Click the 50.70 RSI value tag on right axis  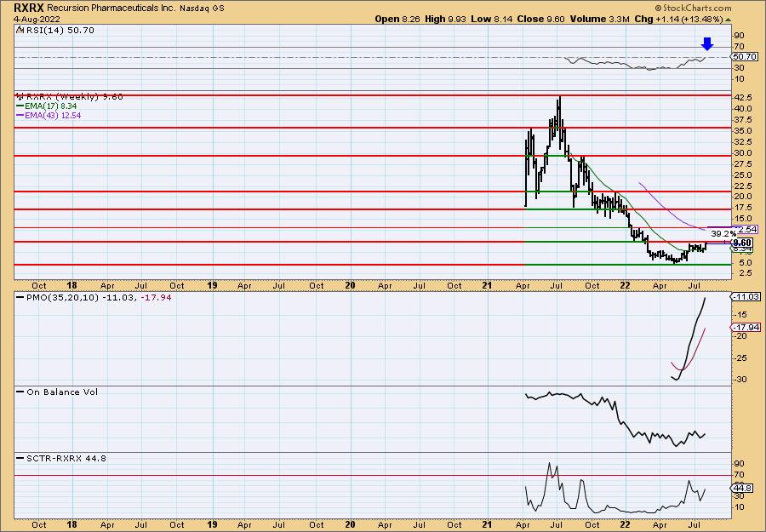click(x=745, y=57)
